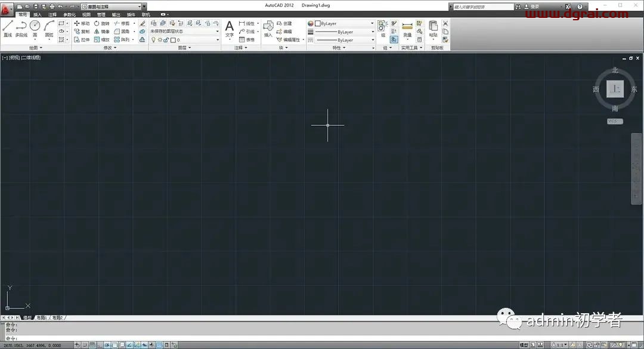
Task: Toggle the layer freeze sun icon
Action: [159, 40]
